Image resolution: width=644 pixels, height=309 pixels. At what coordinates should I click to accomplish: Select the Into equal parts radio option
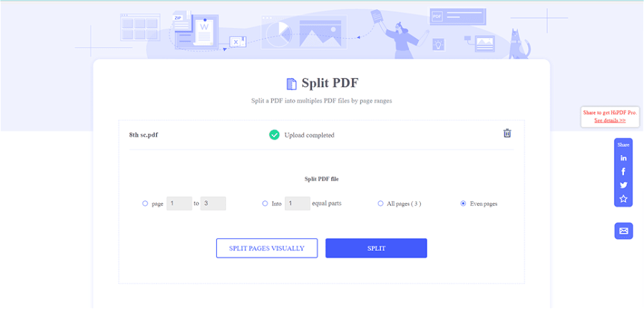[x=265, y=204]
